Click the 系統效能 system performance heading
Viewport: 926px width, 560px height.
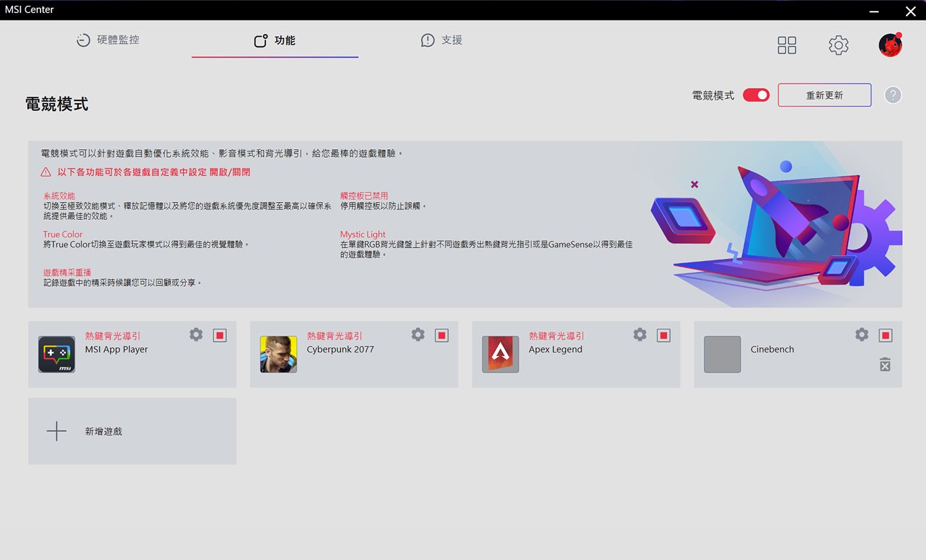(59, 195)
